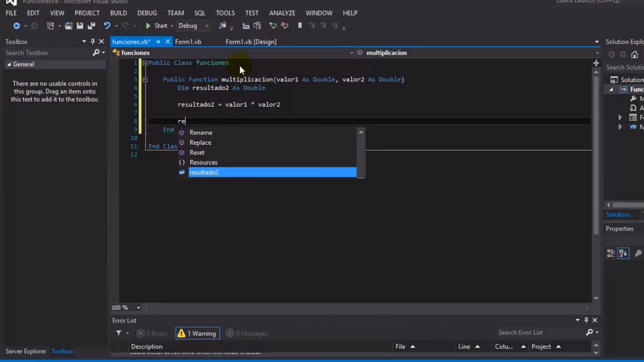Click the New Project toolbar icon
The image size is (644, 362).
(50, 26)
